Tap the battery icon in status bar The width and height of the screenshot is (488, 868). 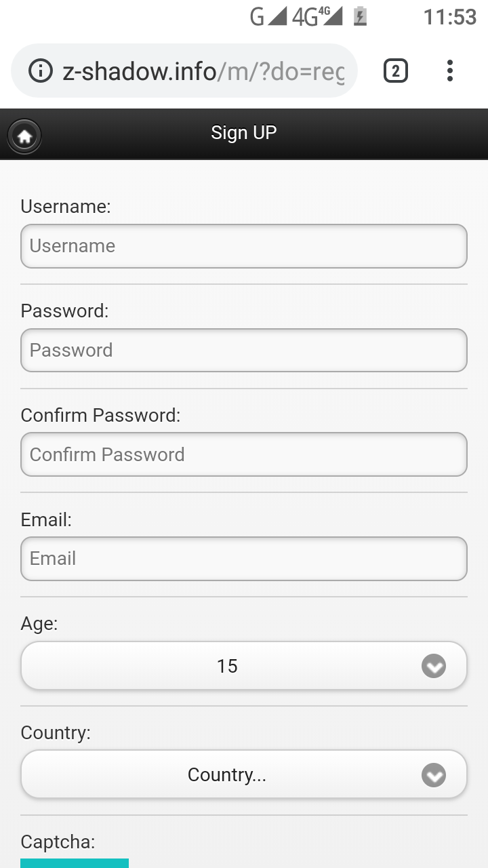[x=361, y=16]
